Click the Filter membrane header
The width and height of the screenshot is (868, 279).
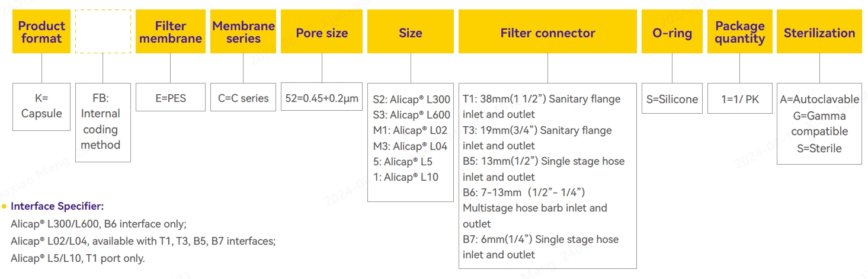(x=171, y=32)
